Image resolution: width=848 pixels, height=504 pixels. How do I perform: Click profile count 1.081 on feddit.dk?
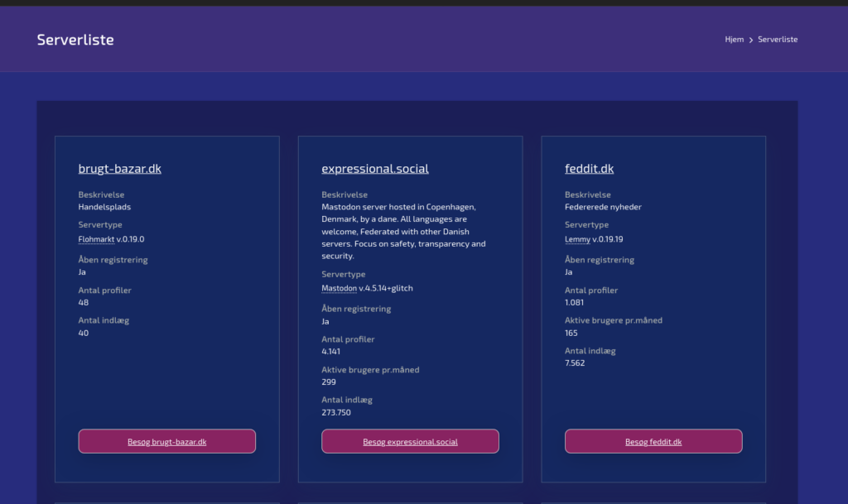[574, 303]
